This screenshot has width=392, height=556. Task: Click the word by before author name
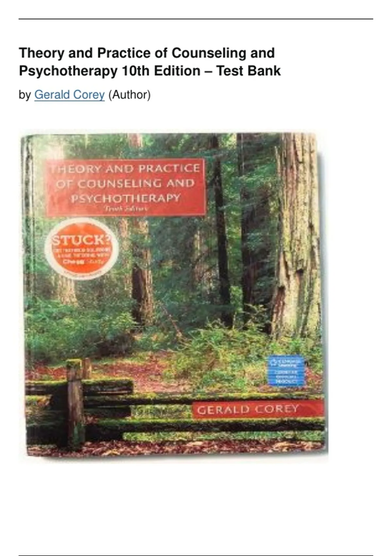coord(25,95)
